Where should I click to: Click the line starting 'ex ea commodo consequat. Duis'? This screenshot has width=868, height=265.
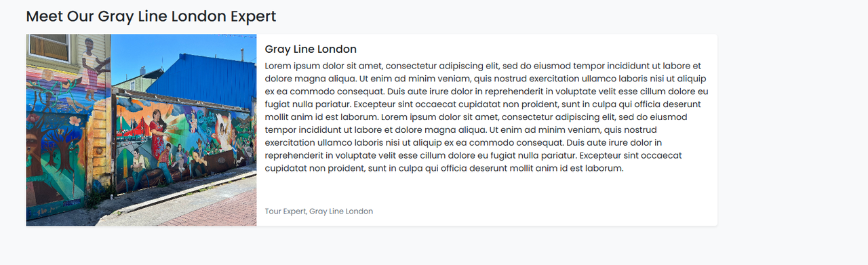click(x=486, y=91)
